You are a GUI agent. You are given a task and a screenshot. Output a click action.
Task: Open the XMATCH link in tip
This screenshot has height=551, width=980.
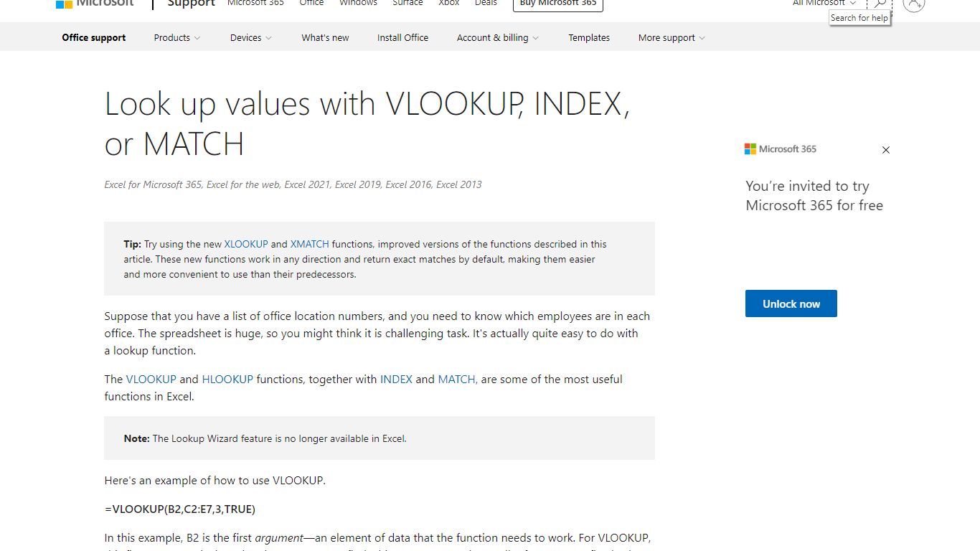tap(310, 244)
